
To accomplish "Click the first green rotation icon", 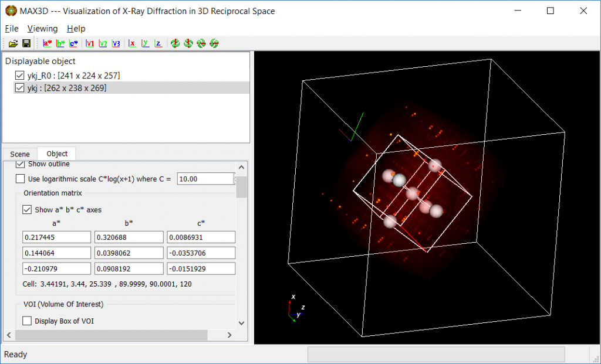I will (x=175, y=43).
